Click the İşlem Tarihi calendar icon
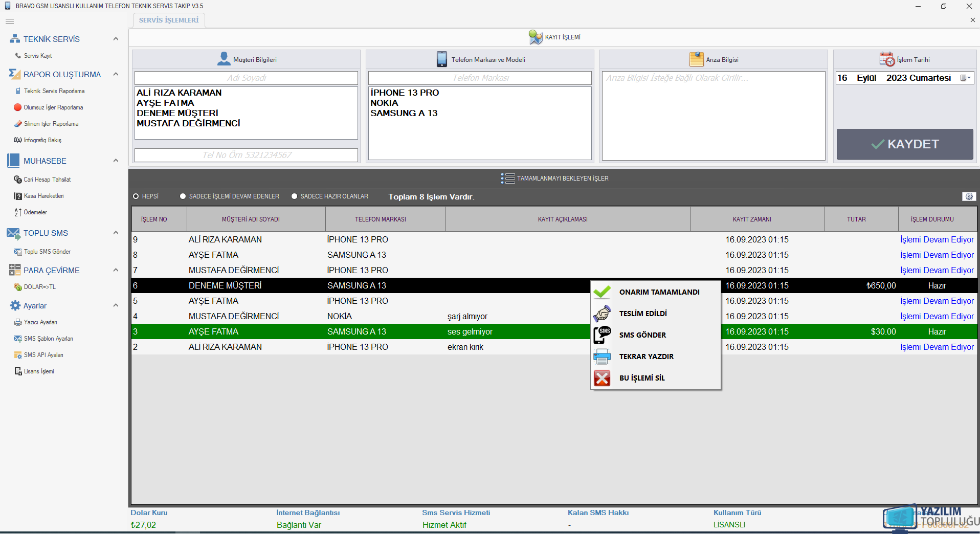The width and height of the screenshot is (980, 534). point(887,59)
